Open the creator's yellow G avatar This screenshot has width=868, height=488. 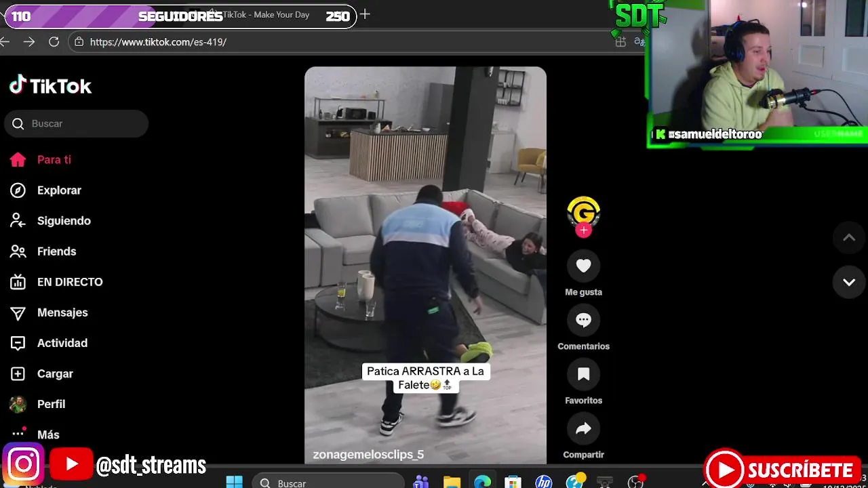tap(583, 211)
